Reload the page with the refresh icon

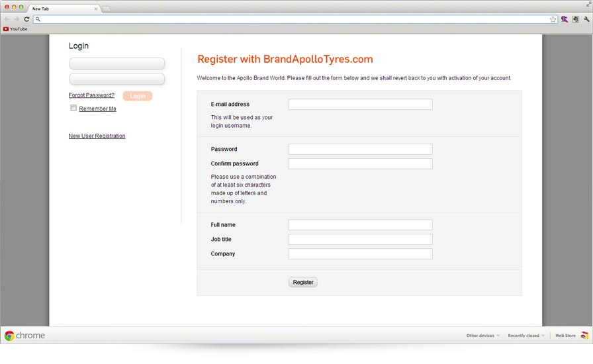click(x=26, y=19)
